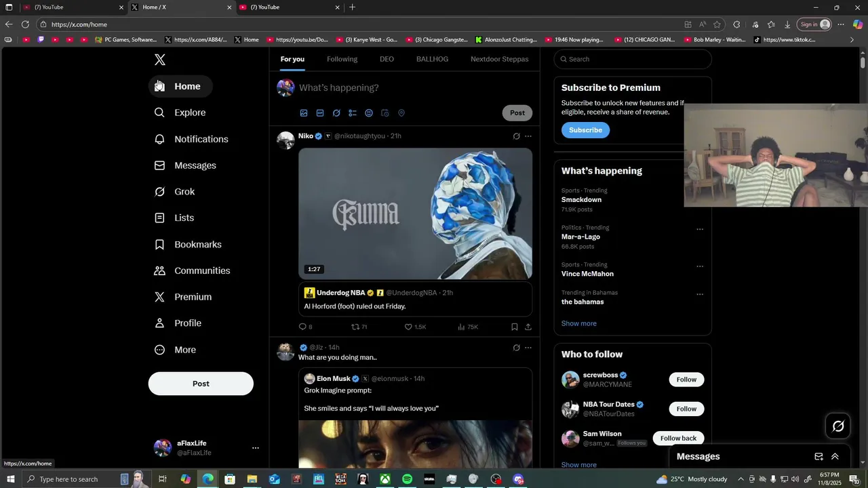The height and width of the screenshot is (488, 868).
Task: Open the Windows Start menu
Action: [x=10, y=479]
